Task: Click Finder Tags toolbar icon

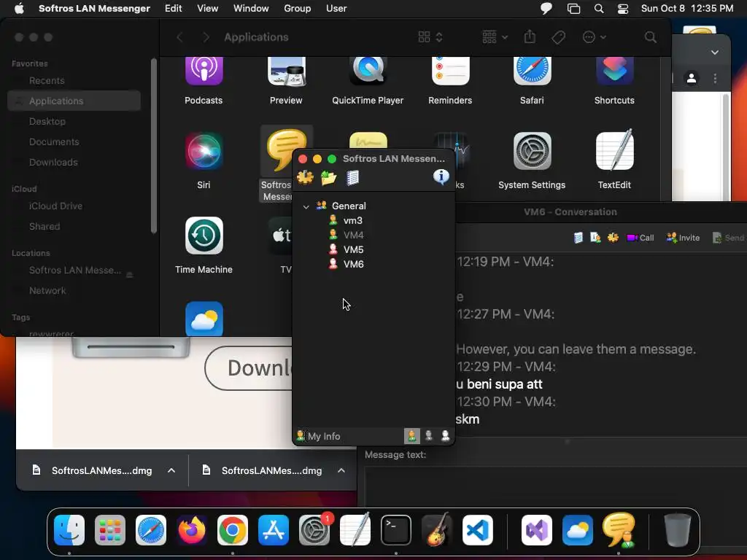Action: click(558, 37)
